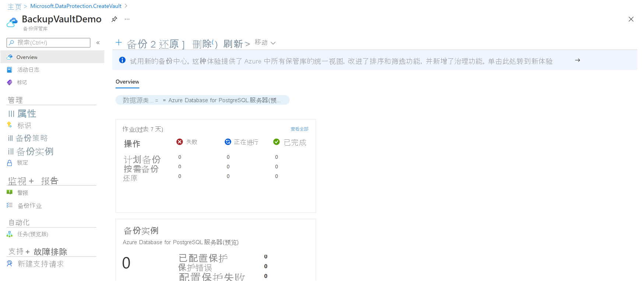
Task: Click the 刷新 refresh toolbar button
Action: [233, 44]
